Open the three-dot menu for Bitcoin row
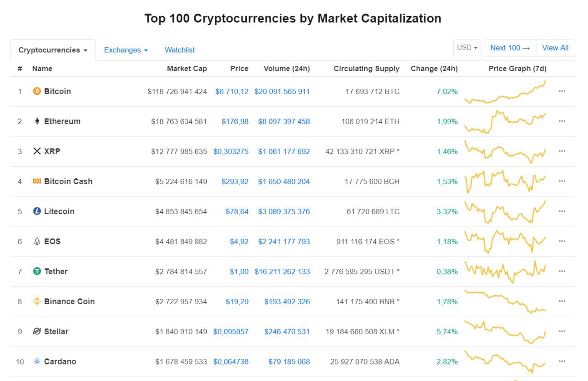 (x=562, y=91)
